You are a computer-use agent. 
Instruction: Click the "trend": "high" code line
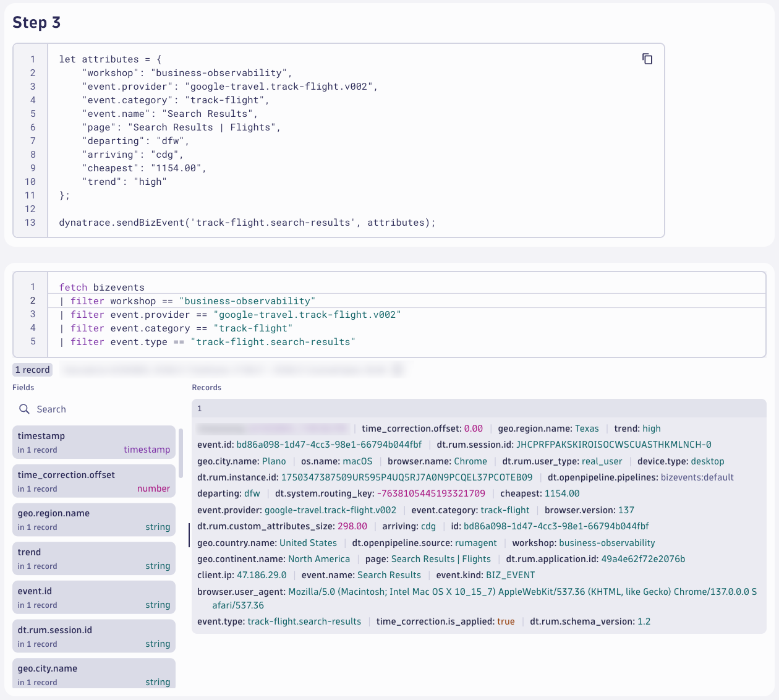(x=125, y=182)
